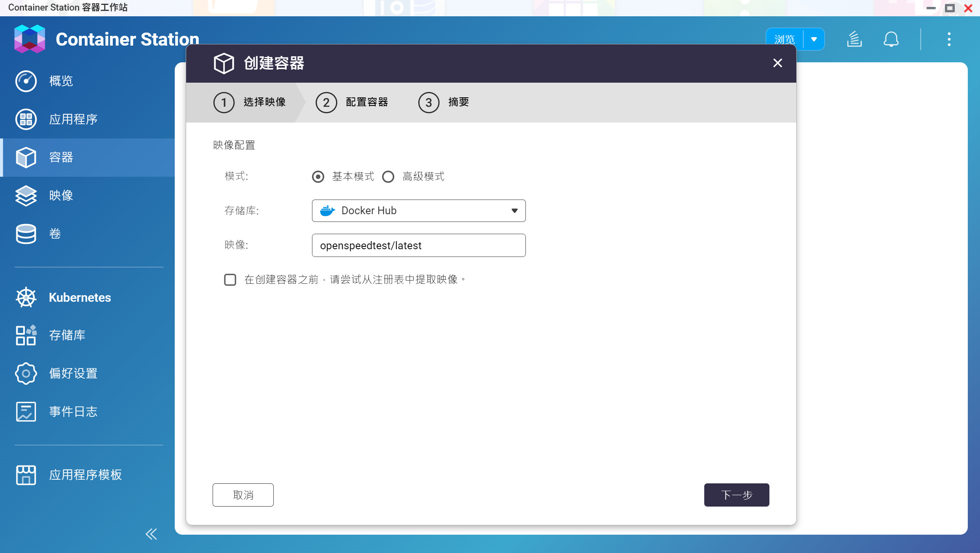980x553 pixels.
Task: Click the Kubernetes wheel icon
Action: (26, 297)
